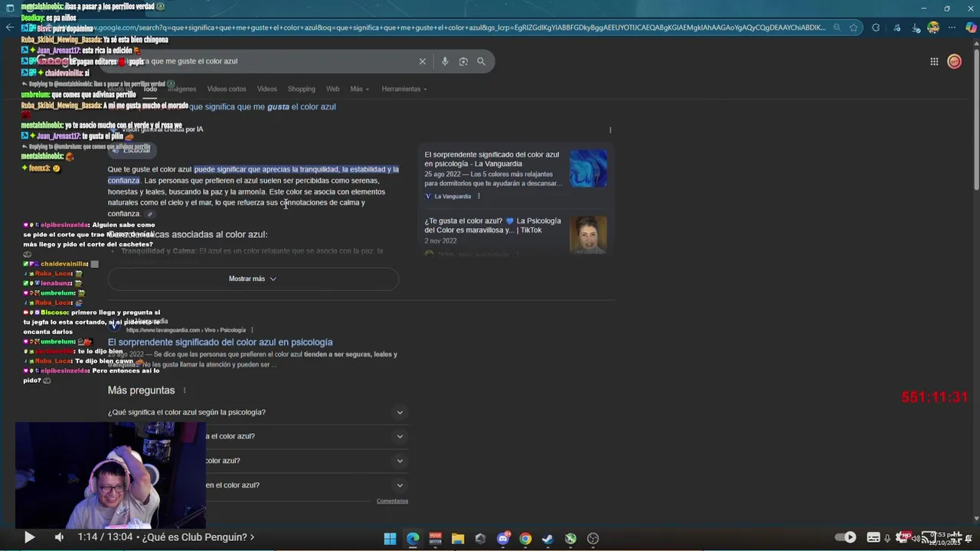
Task: Open the Google apps grid
Action: [x=934, y=61]
